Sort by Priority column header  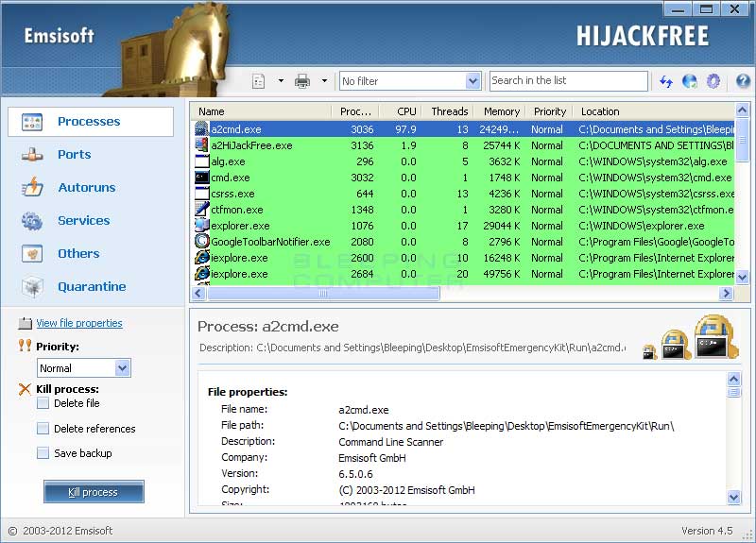tap(549, 111)
